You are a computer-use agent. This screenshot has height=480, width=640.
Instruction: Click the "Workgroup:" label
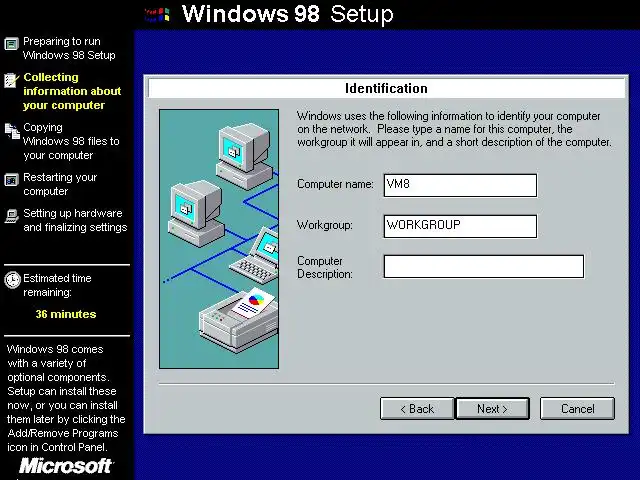point(324,225)
